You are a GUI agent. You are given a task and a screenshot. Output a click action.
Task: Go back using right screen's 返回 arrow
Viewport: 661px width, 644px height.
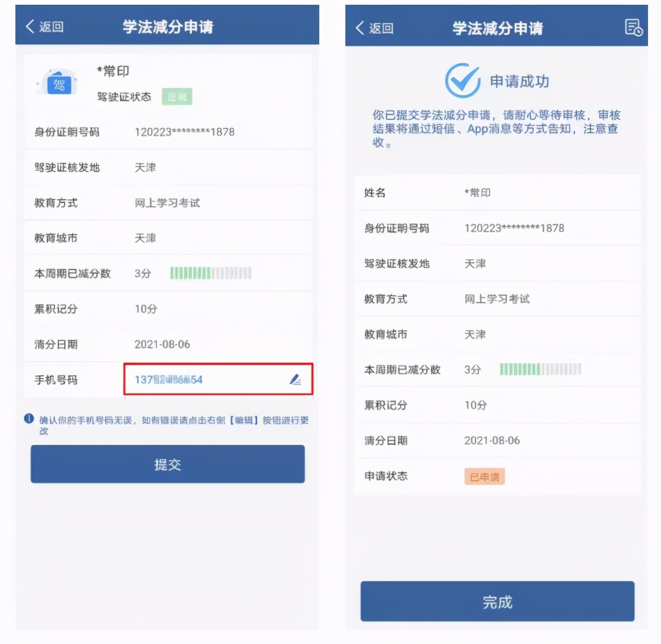click(x=374, y=28)
